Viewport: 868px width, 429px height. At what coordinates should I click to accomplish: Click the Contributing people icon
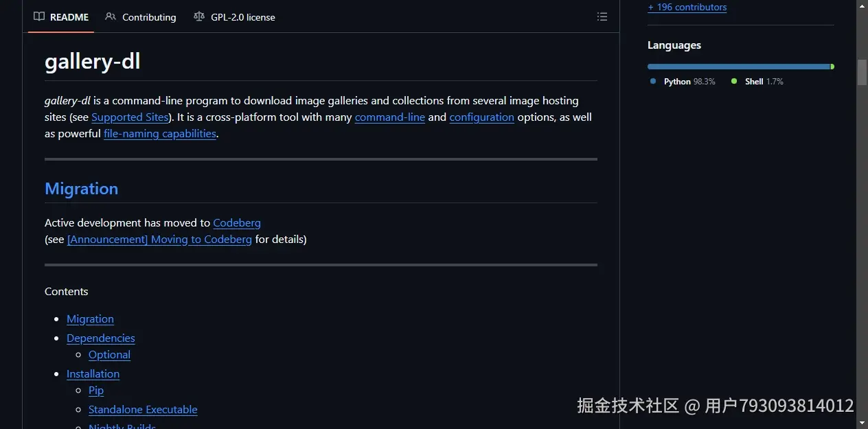click(x=111, y=16)
